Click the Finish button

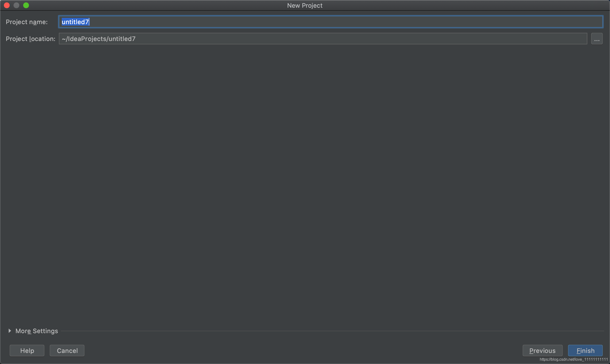(x=585, y=350)
